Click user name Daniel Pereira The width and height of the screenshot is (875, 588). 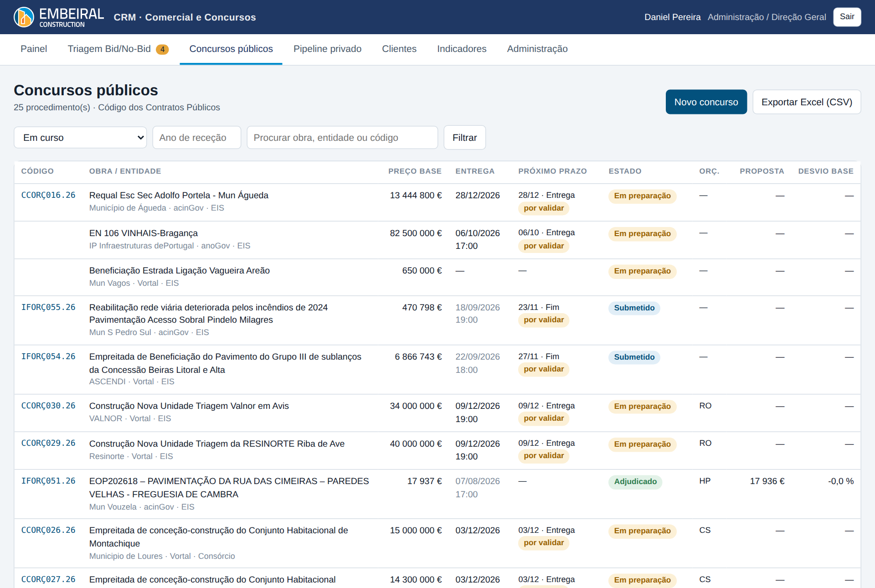click(672, 17)
